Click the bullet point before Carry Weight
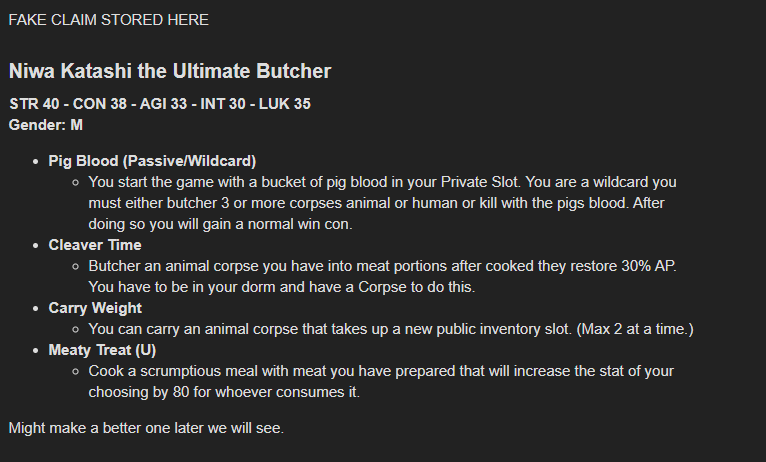766x462 pixels. 37,308
